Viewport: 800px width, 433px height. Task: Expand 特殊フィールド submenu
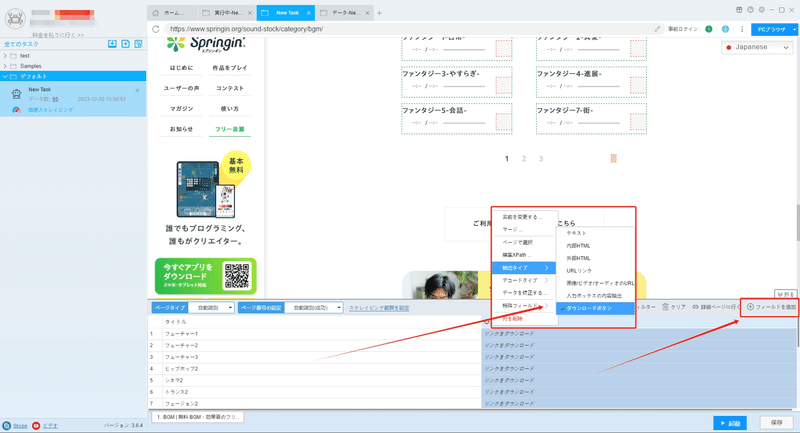pos(524,305)
